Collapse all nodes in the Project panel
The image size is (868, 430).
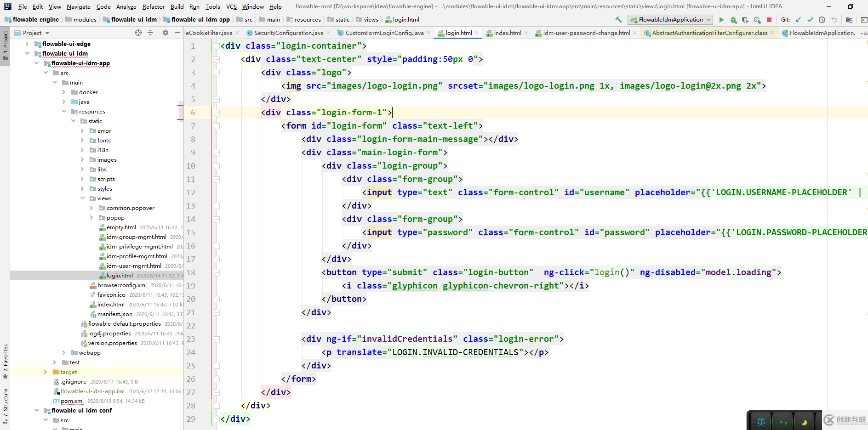(x=150, y=33)
